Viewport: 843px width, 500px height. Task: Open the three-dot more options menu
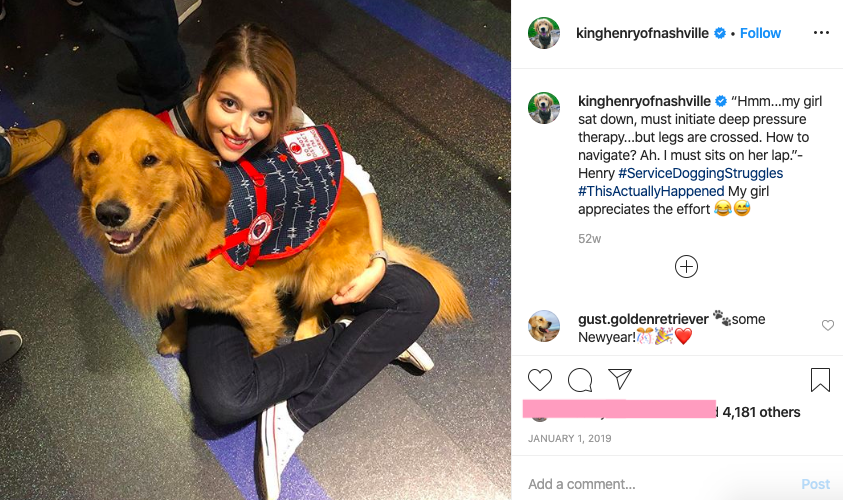[821, 33]
